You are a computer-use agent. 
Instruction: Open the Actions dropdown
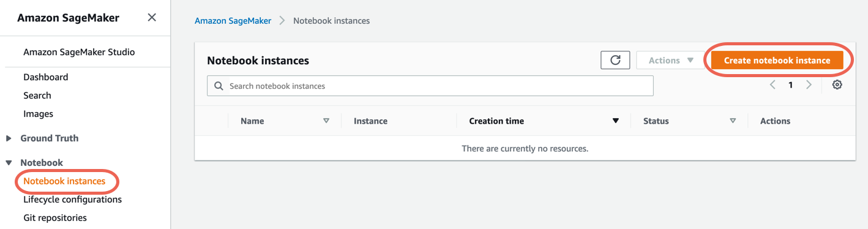coord(670,60)
